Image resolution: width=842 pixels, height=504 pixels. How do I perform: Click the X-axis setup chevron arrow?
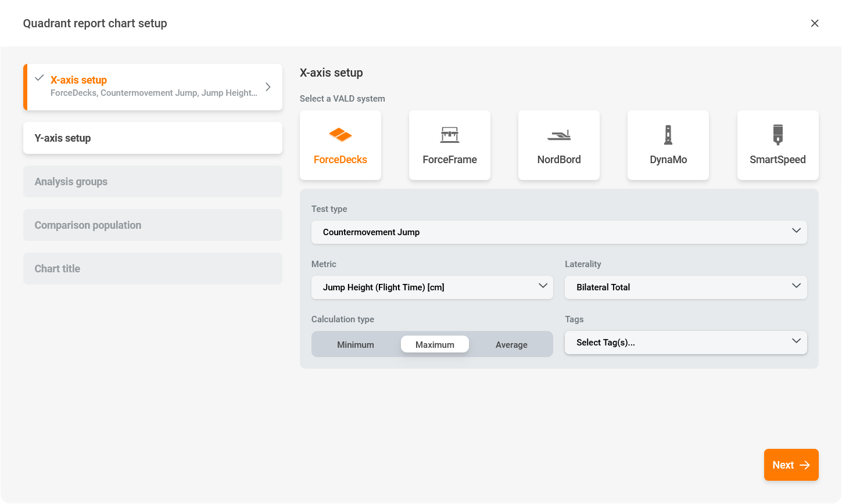(x=268, y=87)
